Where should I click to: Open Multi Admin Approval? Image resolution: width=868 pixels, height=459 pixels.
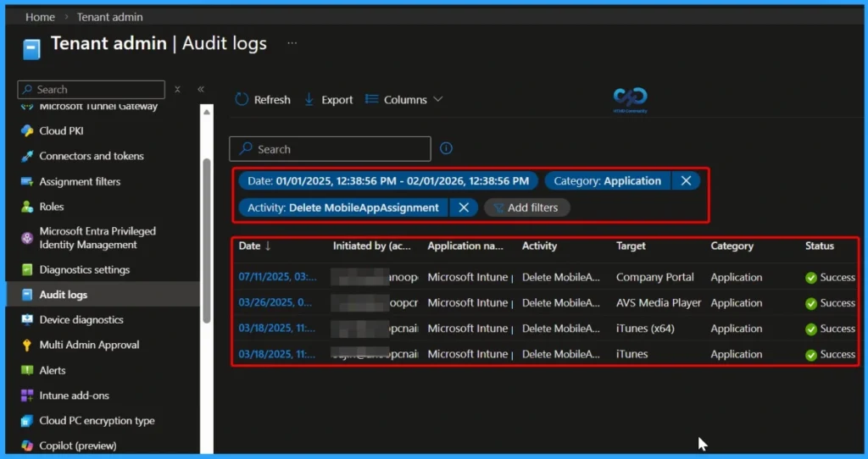[89, 345]
